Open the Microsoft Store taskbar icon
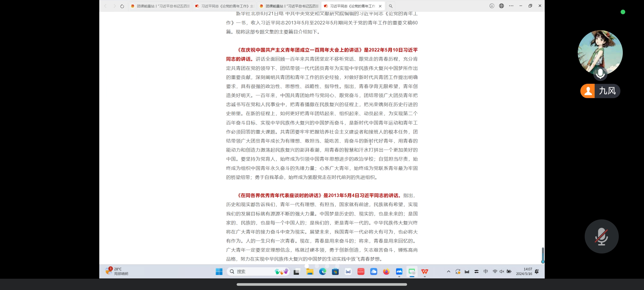This screenshot has height=290, width=644. click(x=335, y=272)
